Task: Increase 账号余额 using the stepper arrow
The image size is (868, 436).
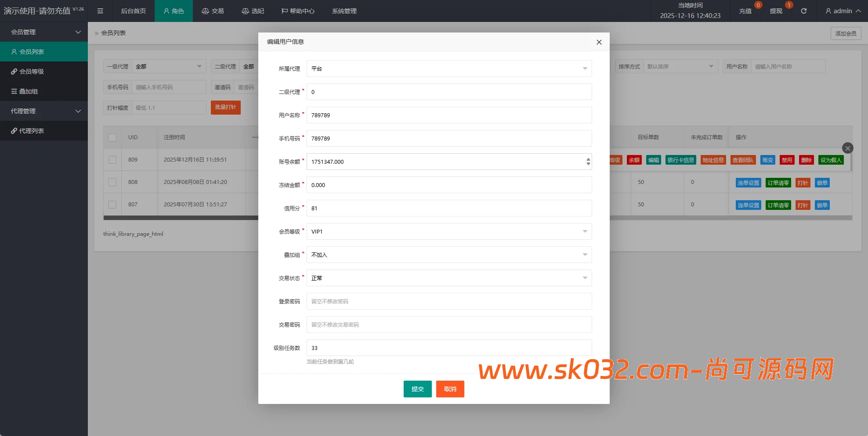Action: click(588, 159)
